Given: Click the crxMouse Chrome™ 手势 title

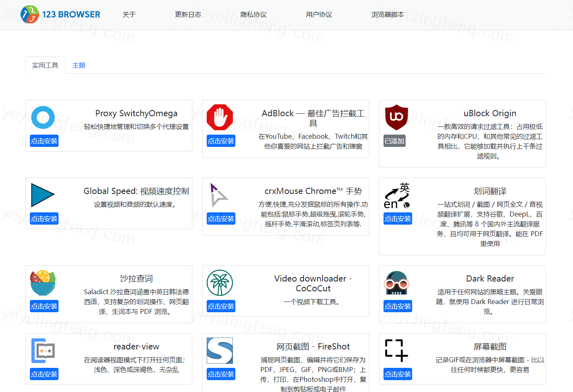Looking at the screenshot, I should (x=313, y=191).
